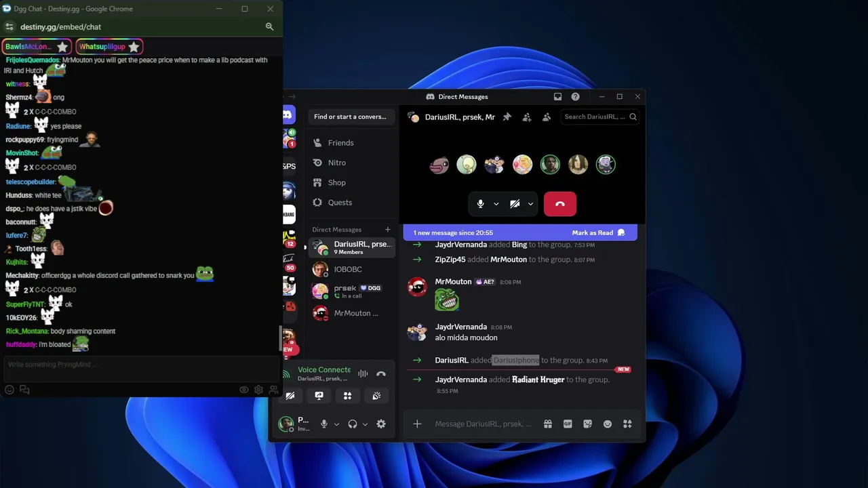Open the GIF picker in message bar
The width and height of the screenshot is (868, 488).
[x=568, y=424]
